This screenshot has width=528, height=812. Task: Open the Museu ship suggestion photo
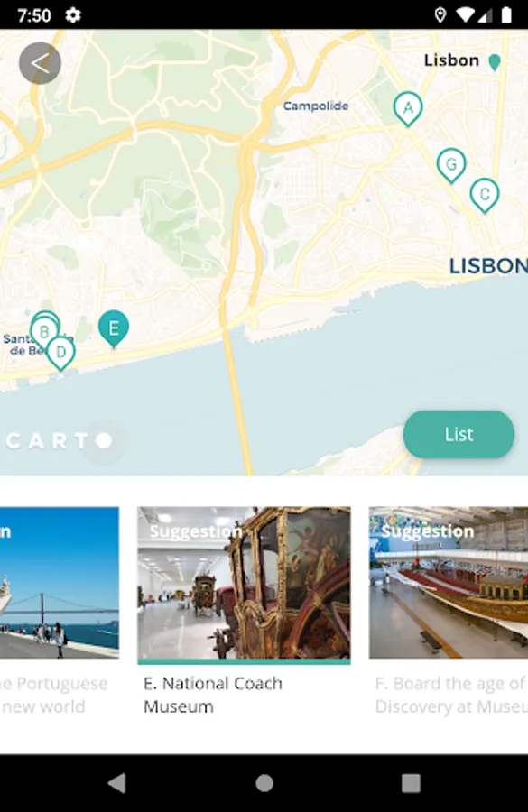click(449, 583)
